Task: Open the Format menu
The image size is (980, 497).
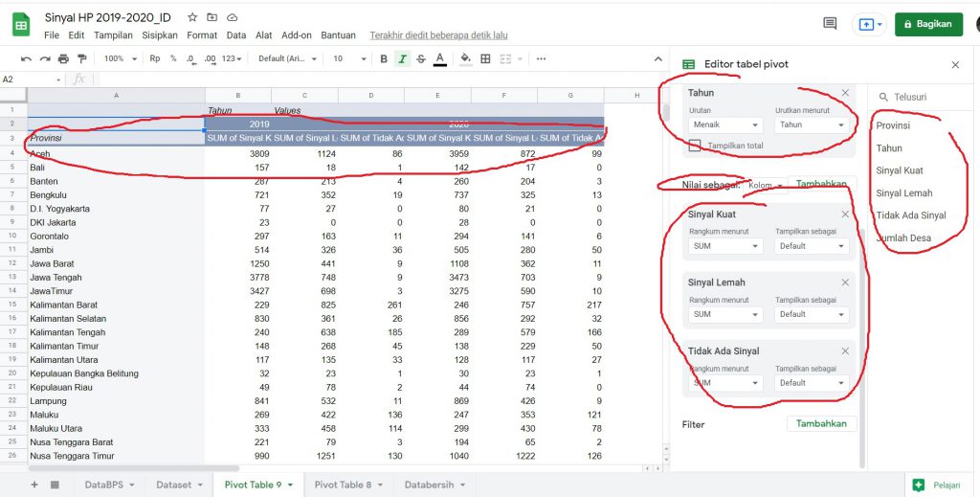Action: click(x=202, y=35)
